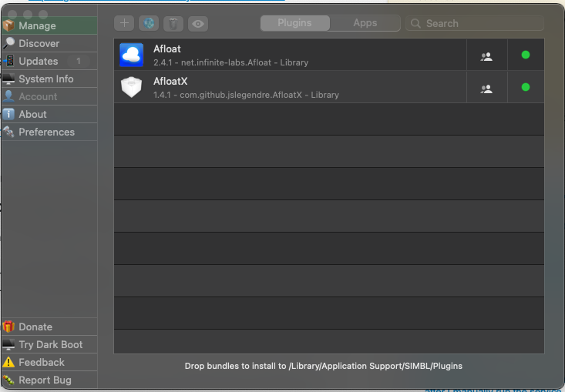Add a plugin with the plus button

click(x=124, y=23)
